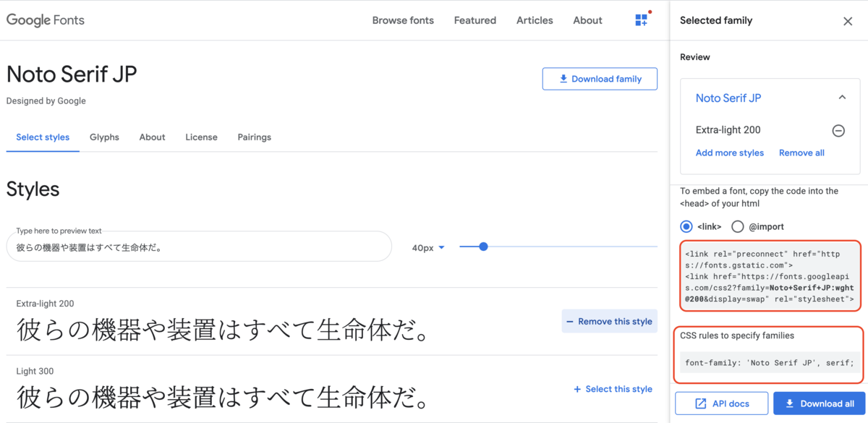This screenshot has height=423, width=868.
Task: Click the Designed by Google text
Action: pyautogui.click(x=46, y=101)
